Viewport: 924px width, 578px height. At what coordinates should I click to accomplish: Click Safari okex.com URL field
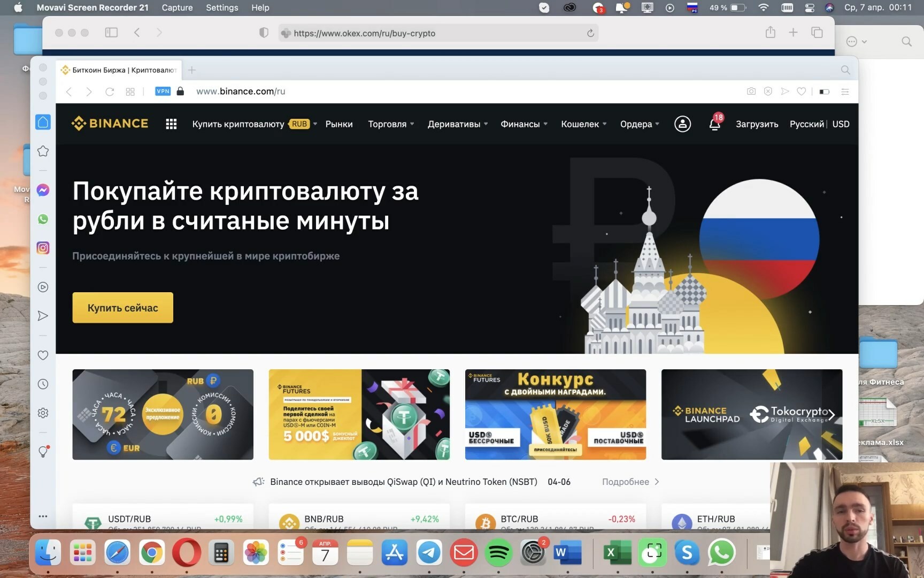(x=438, y=33)
